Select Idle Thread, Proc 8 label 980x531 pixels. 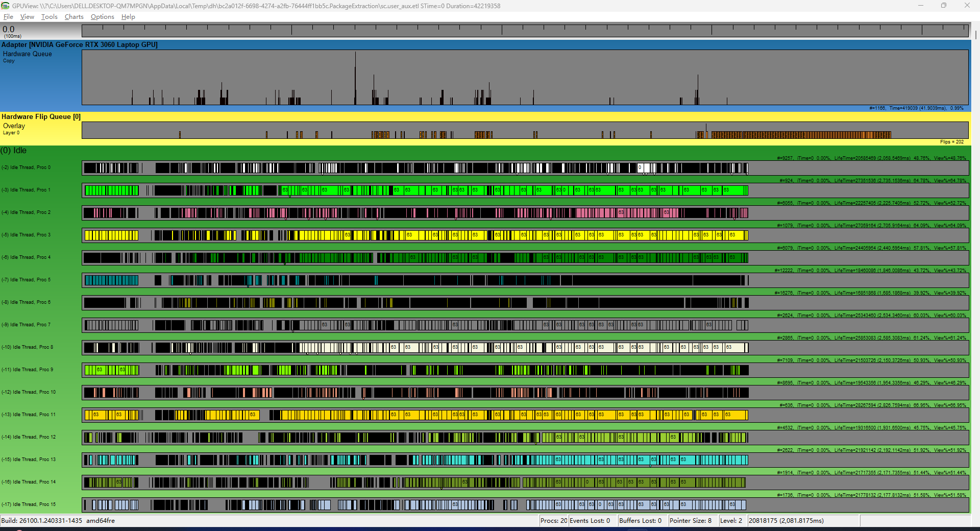(x=27, y=347)
